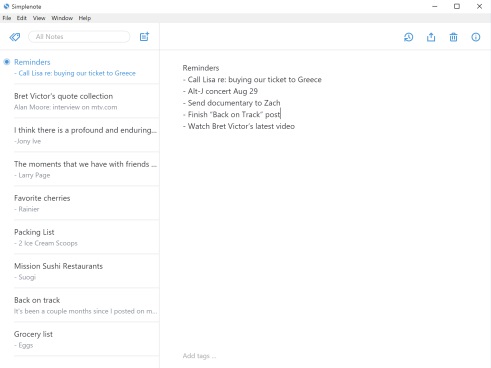The height and width of the screenshot is (368, 491).
Task: Expand the View menu
Action: coord(39,18)
